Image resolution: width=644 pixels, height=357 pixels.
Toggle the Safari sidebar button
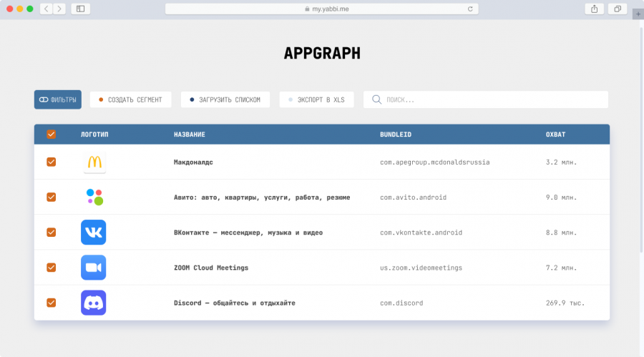point(80,9)
